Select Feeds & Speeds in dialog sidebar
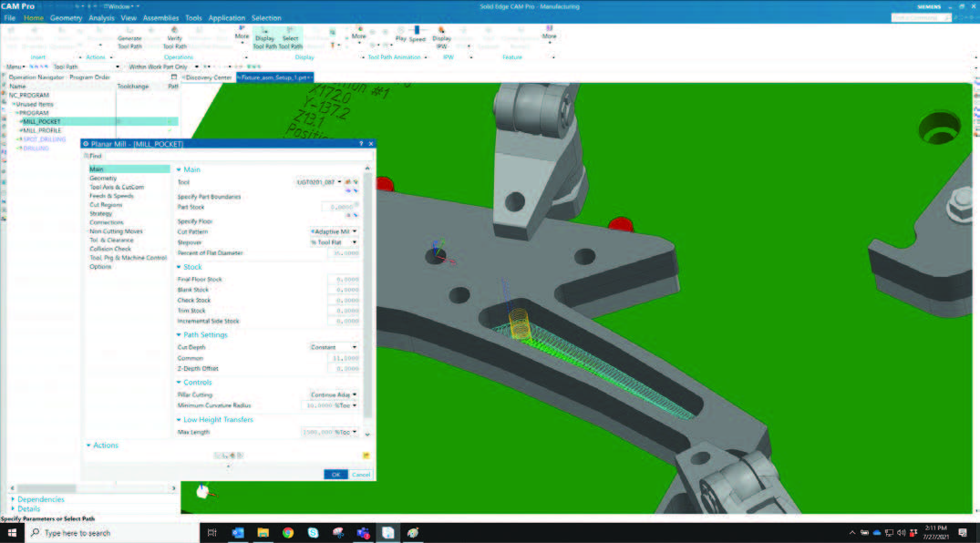980x543 pixels. point(111,196)
